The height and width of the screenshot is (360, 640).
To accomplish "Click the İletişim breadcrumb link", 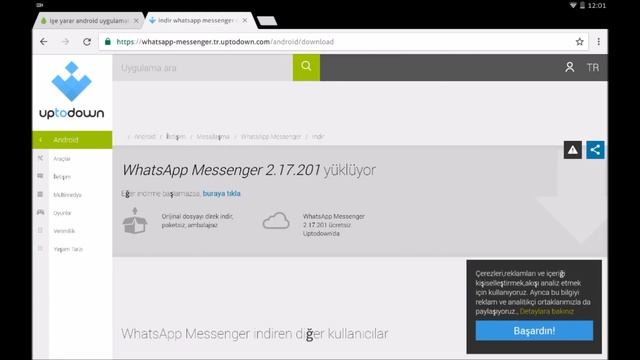I will (176, 136).
